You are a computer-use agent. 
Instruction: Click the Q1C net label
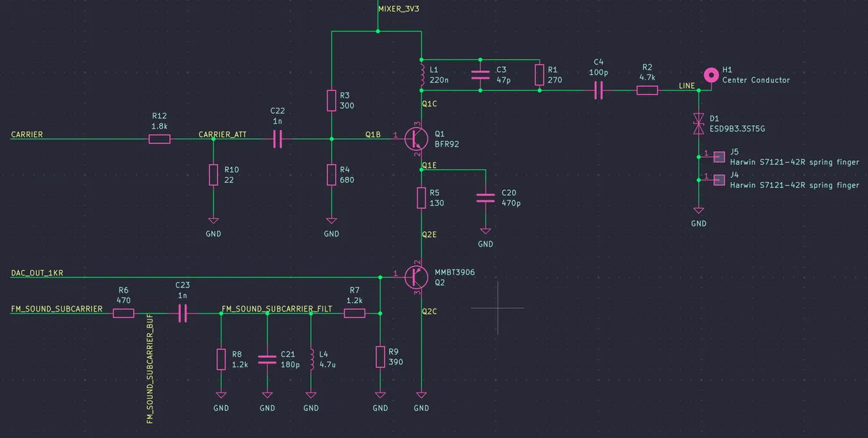[429, 105]
